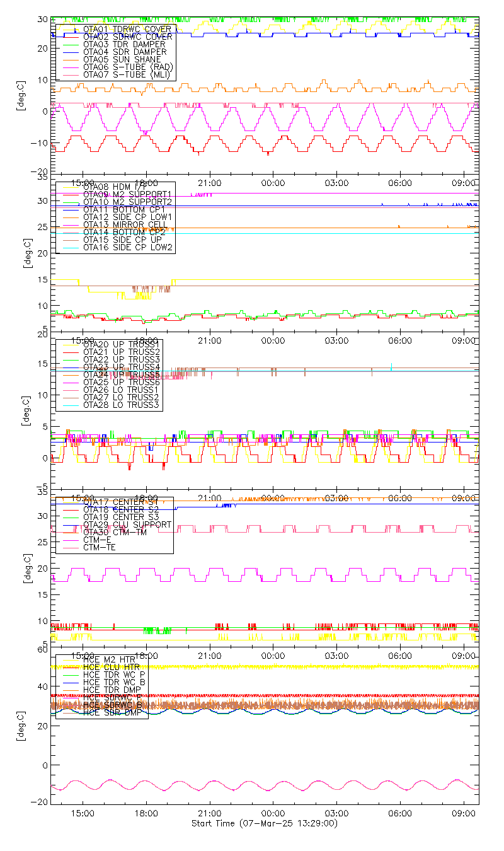Click the HCE TDR DMP legend label
Viewport: 504px width, 851px height.
click(113, 690)
